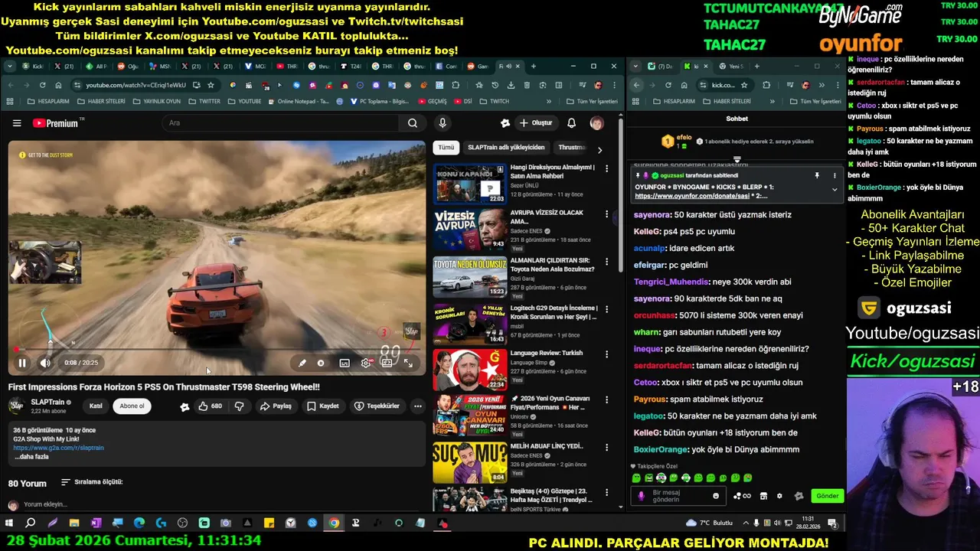Click the YouTube Premium logo
The height and width of the screenshot is (551, 980).
[x=55, y=123]
